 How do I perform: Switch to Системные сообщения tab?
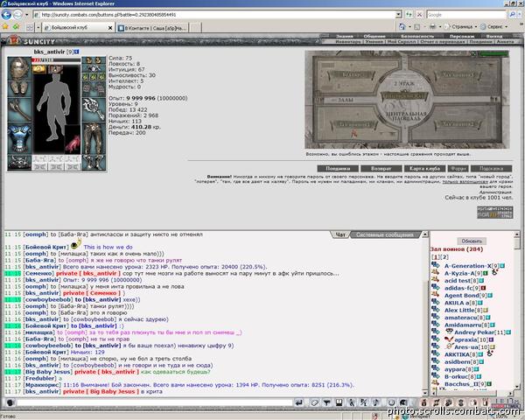[x=385, y=234]
